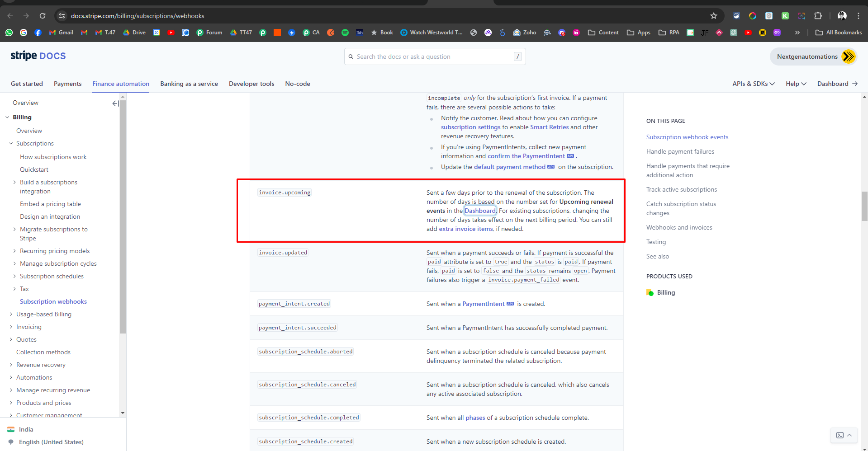Click the Nextgenautomations account button
This screenshot has width=868, height=451.
coord(813,56)
